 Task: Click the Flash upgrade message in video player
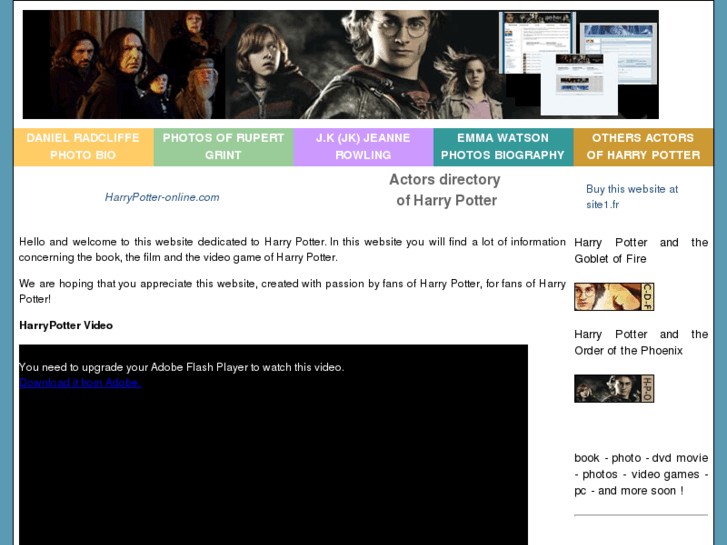coord(181,367)
